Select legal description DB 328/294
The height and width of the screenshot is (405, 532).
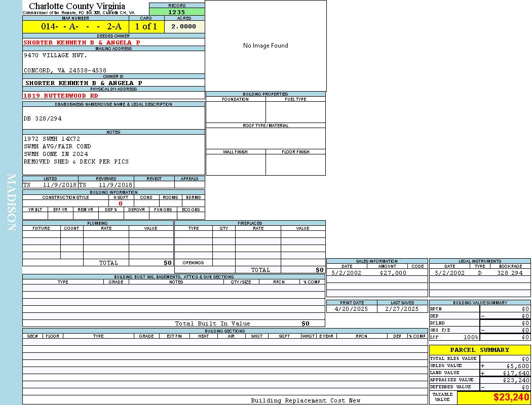(43, 118)
